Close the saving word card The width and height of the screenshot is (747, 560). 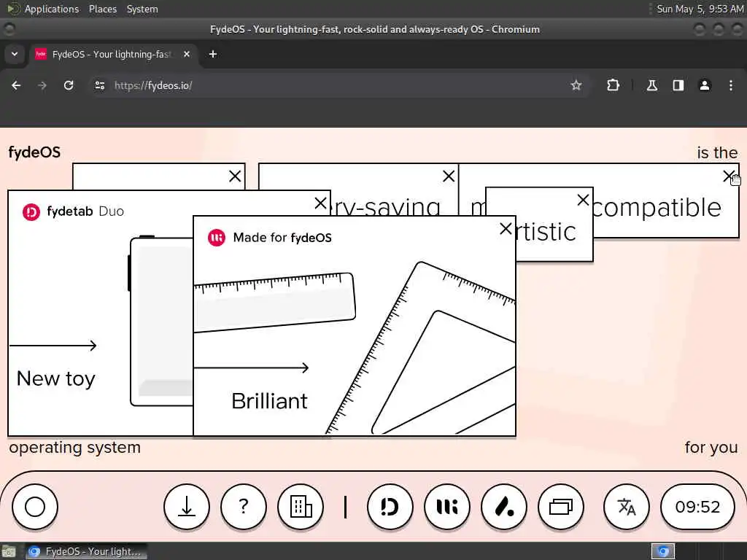[449, 176]
